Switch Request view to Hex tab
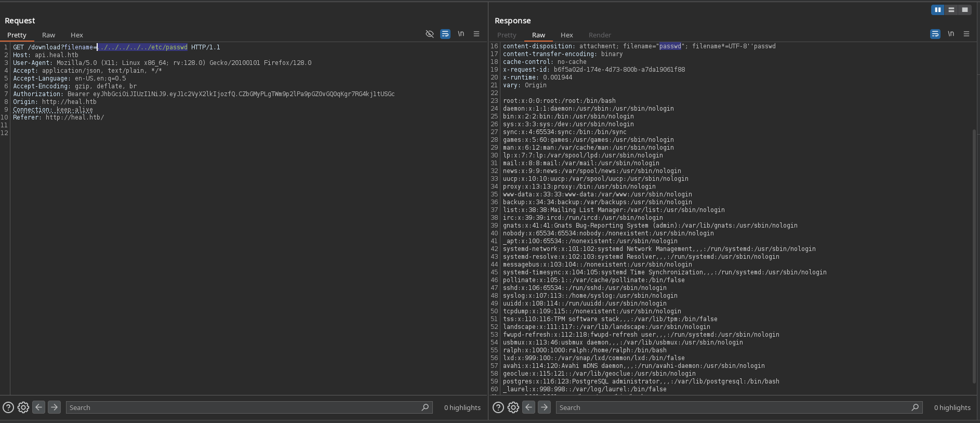The width and height of the screenshot is (980, 423). (x=77, y=35)
